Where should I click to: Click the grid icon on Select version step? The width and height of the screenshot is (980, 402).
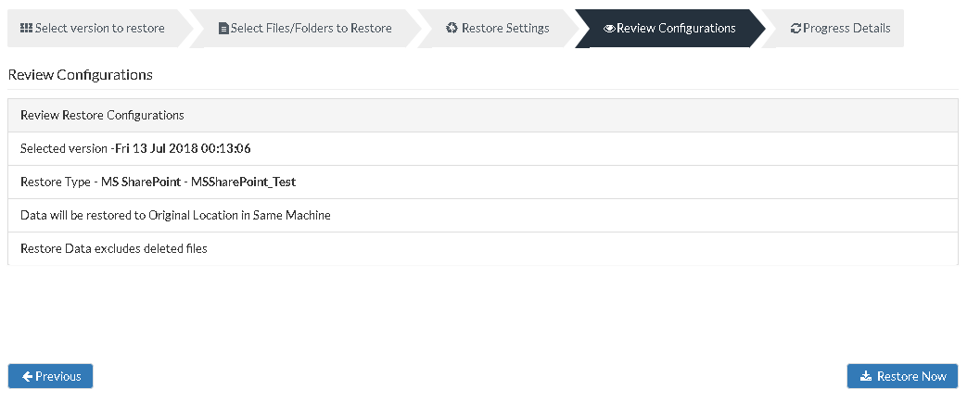pyautogui.click(x=26, y=28)
